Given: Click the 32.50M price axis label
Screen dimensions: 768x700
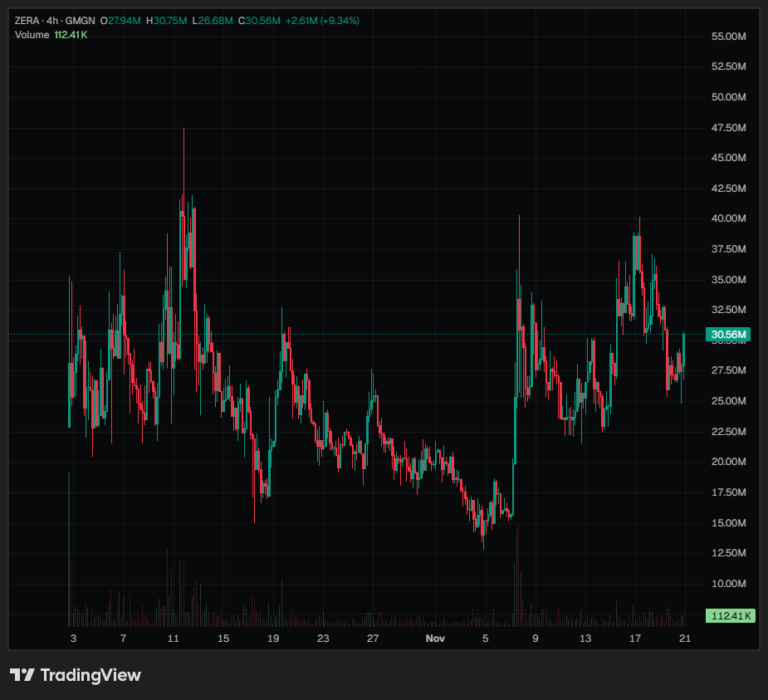Looking at the screenshot, I should (x=728, y=310).
